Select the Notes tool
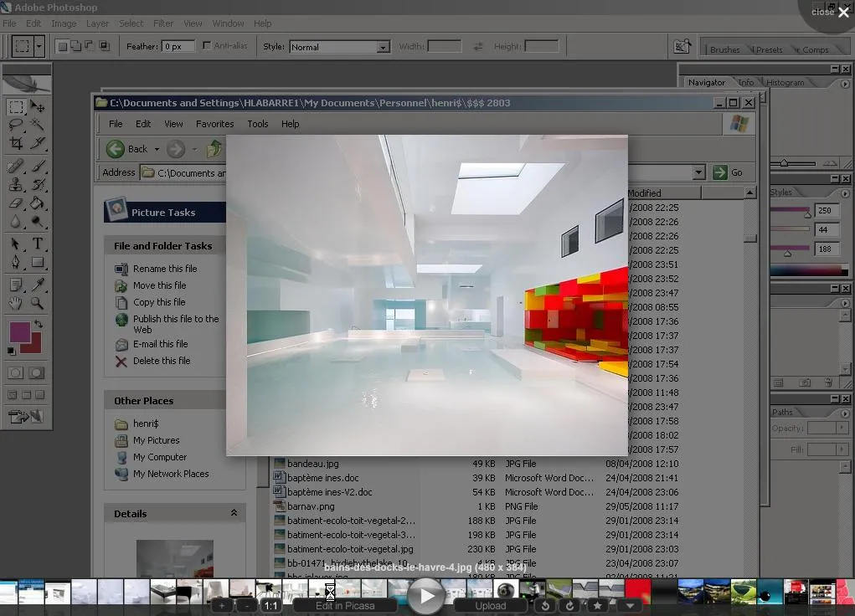This screenshot has height=616, width=855. coord(16,285)
